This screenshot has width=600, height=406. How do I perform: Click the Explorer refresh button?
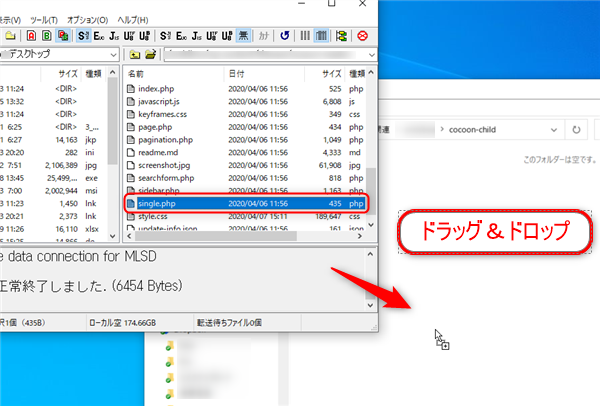point(575,129)
